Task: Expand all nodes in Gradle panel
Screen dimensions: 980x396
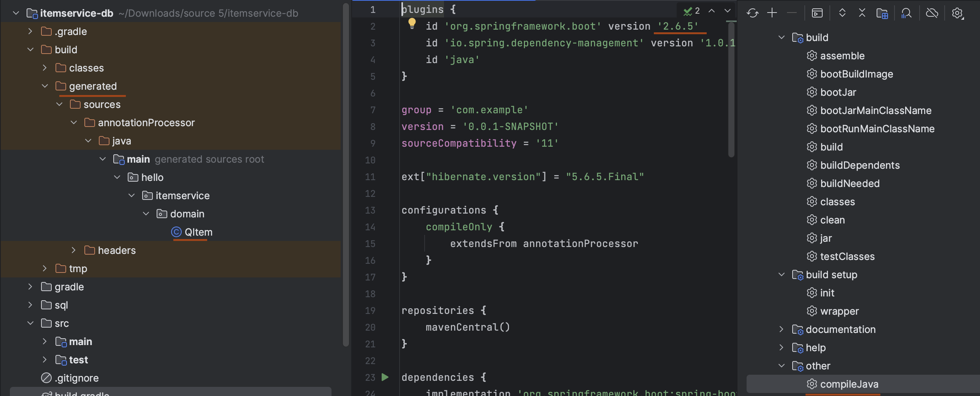Action: coord(842,13)
